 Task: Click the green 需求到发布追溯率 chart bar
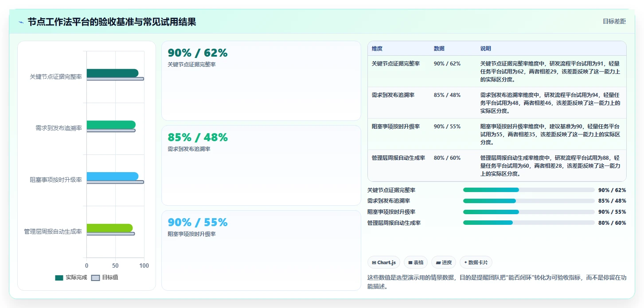coord(111,125)
